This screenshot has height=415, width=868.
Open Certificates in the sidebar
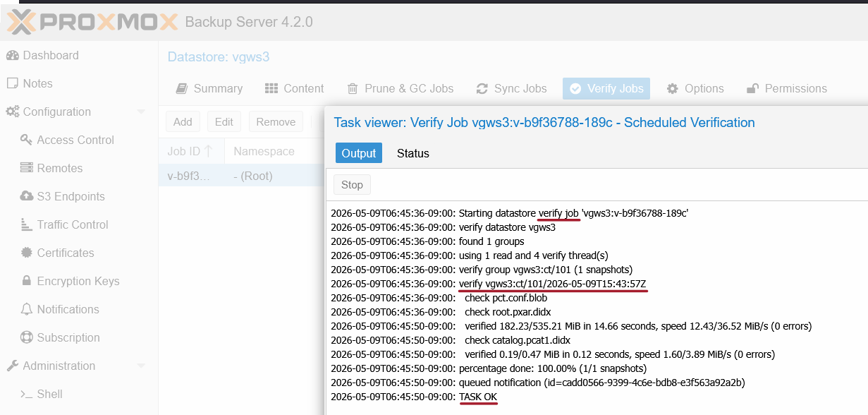[66, 253]
